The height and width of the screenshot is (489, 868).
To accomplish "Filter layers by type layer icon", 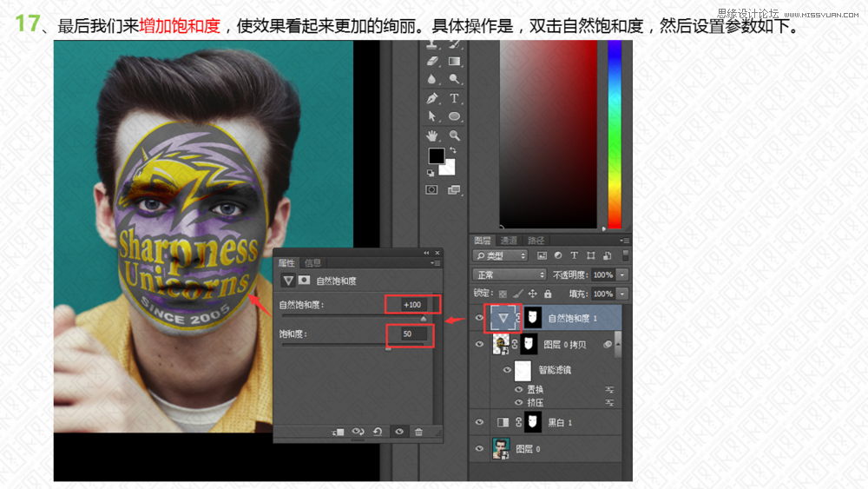I will [574, 256].
